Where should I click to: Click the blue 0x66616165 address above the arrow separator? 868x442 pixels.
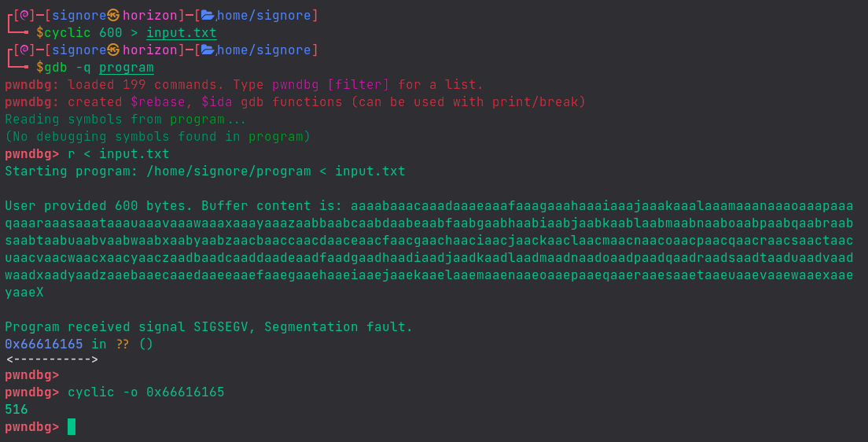pos(44,344)
